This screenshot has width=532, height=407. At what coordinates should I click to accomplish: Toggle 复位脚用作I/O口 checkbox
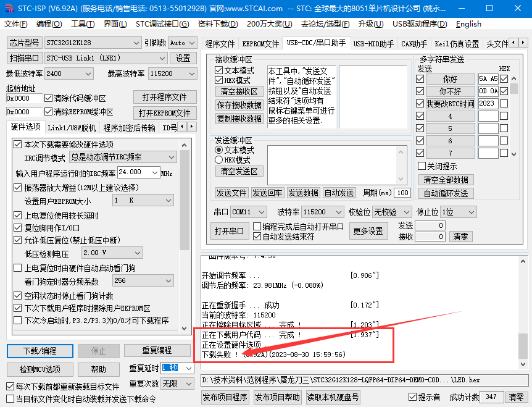[18, 228]
